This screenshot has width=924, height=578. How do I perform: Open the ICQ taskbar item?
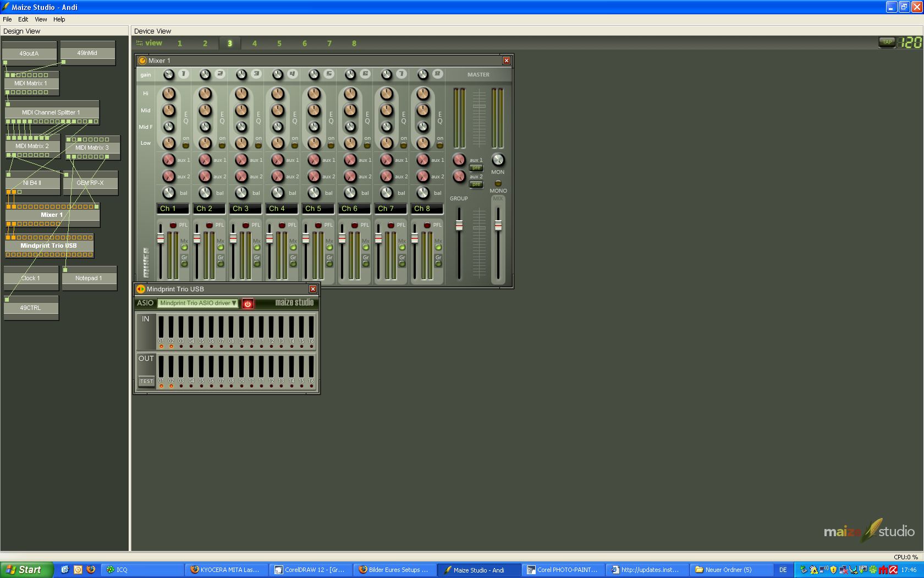coord(142,570)
